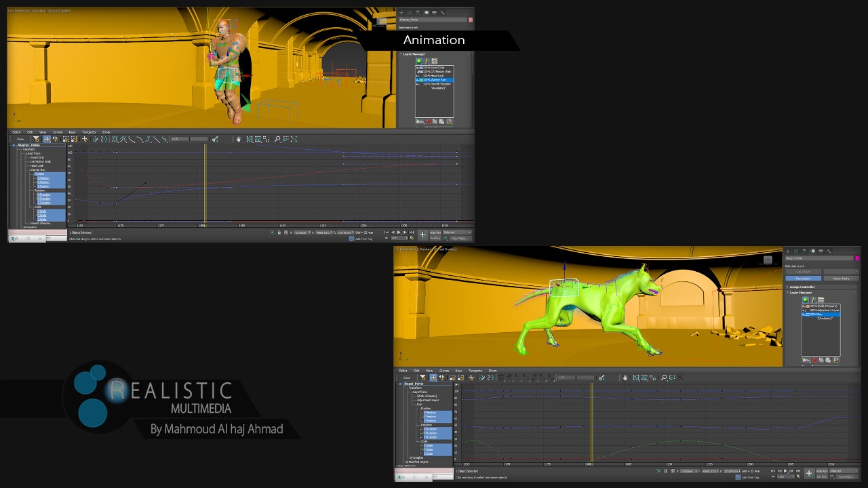Select the Pan hand tool in Warrior curve editor
The height and width of the screenshot is (488, 868).
tap(238, 139)
